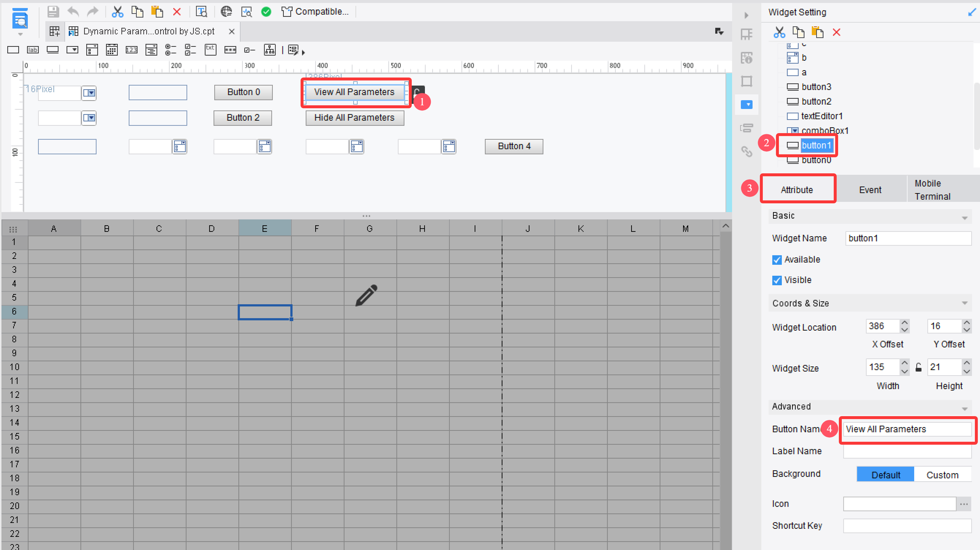Viewport: 980px width, 550px height.
Task: Open the web preview globe icon
Action: (x=226, y=12)
